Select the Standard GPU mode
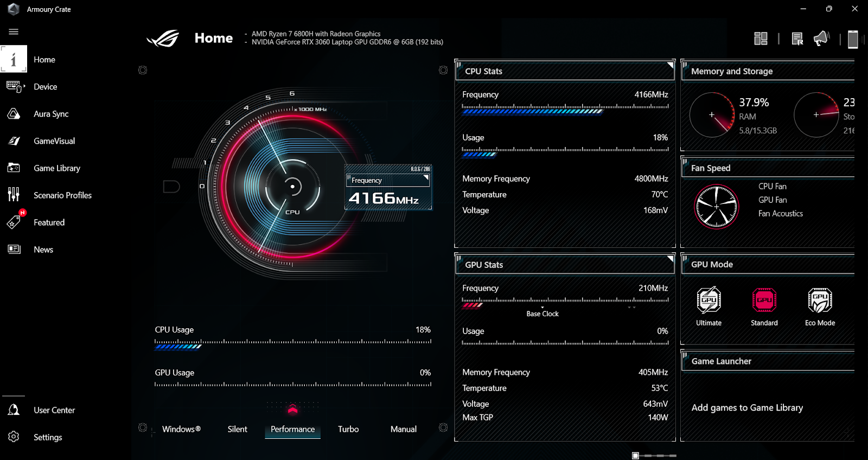Screen dimensions: 868x460 click(764, 307)
